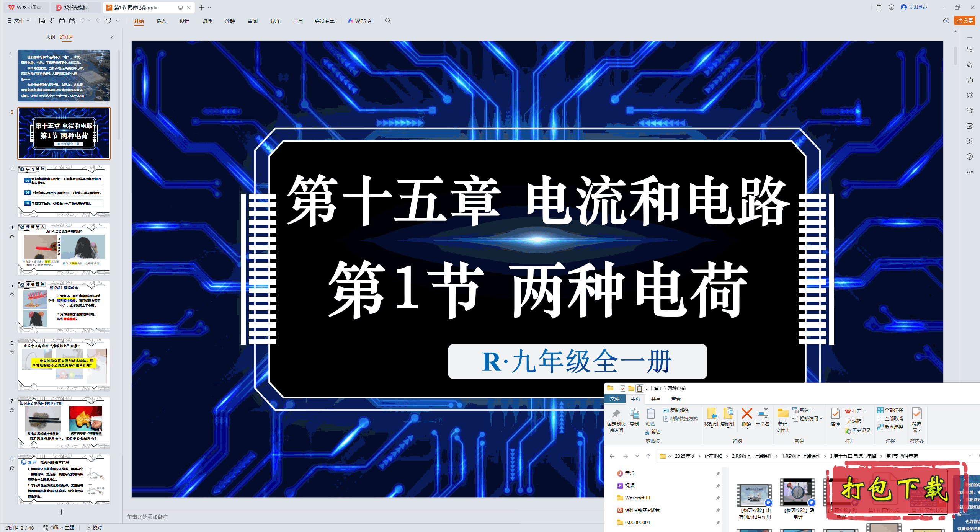Open the Explorer 筛选器 dropdown

click(x=916, y=420)
